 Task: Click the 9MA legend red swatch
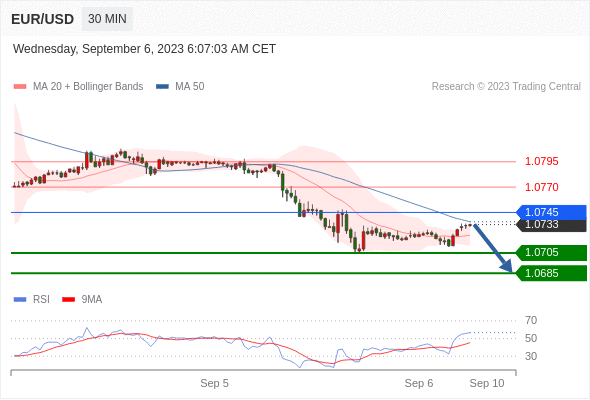pyautogui.click(x=68, y=300)
